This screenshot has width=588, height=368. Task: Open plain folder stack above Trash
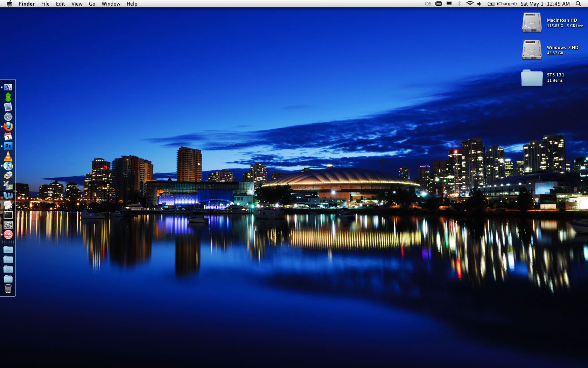[x=8, y=279]
